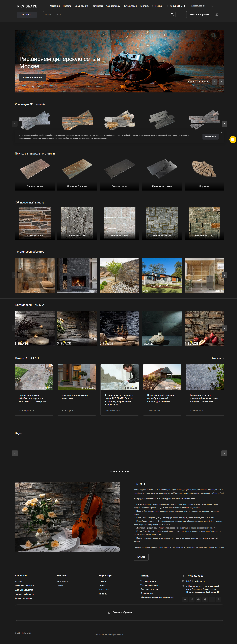Image resolution: width=237 pixels, height=644 pixels.
Task: Open the Вдохновение menu item
Action: 81,6
